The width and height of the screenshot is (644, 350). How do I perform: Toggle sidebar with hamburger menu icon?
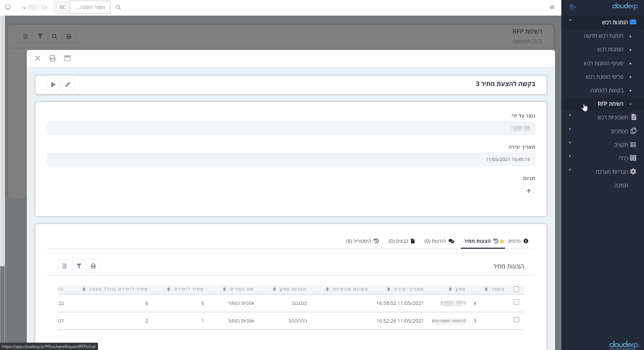(572, 7)
